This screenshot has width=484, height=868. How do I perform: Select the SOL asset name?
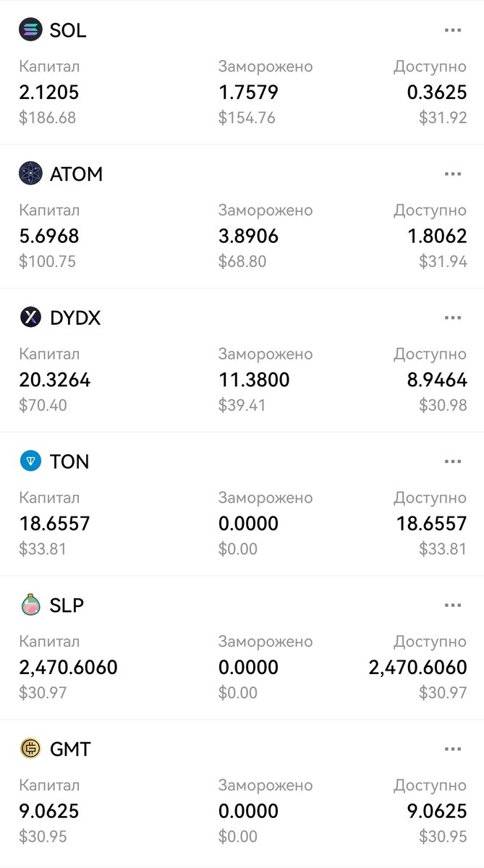tap(68, 30)
